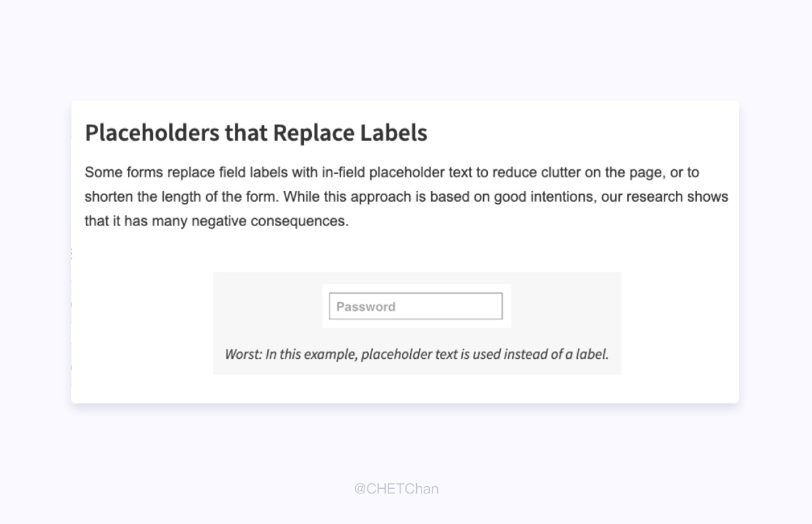Click the paragraph line starting "shorten the length"
This screenshot has height=524, width=812.
click(406, 197)
